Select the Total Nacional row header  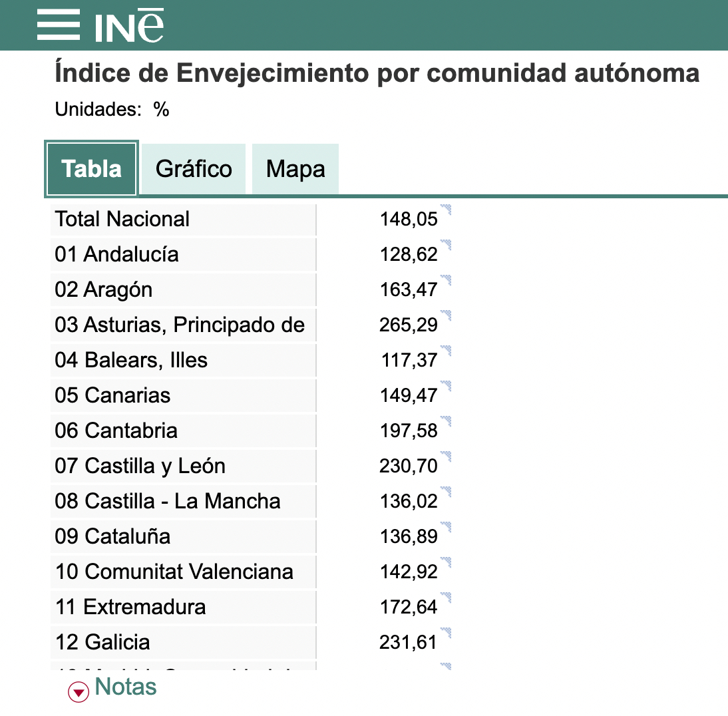(122, 219)
